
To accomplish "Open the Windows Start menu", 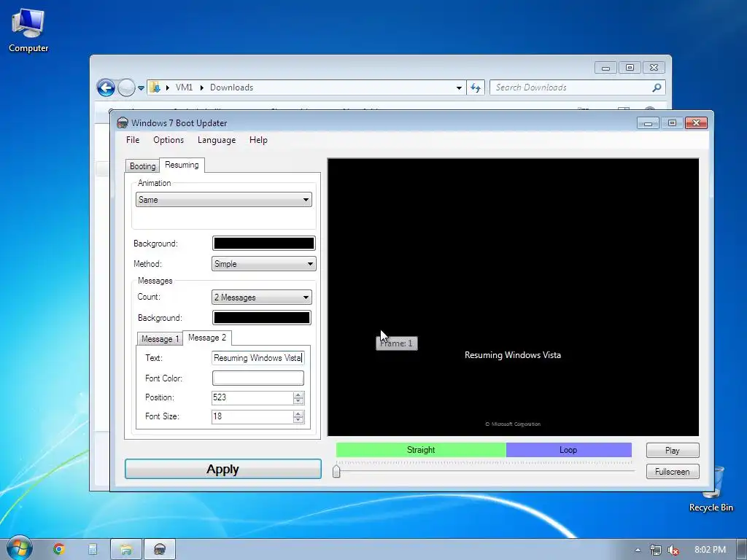I will click(x=20, y=548).
